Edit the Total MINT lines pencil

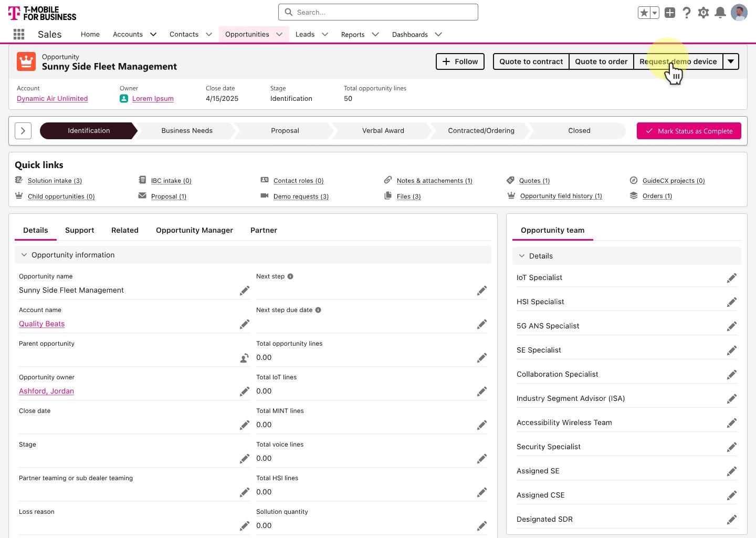482,425
